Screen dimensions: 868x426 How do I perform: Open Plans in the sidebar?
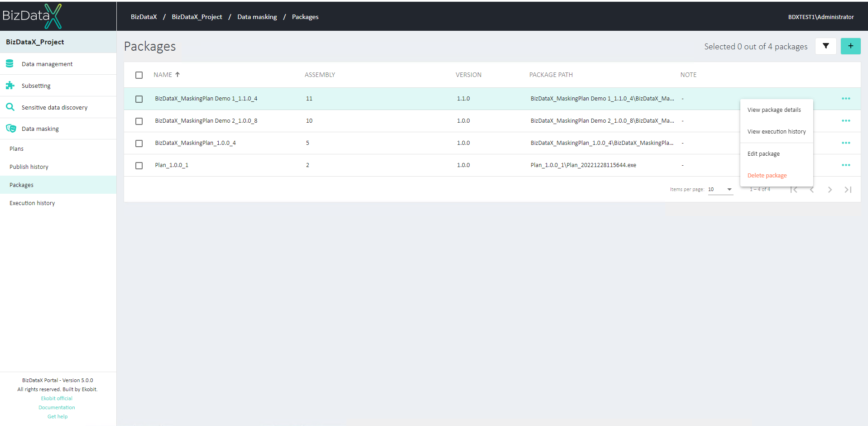pyautogui.click(x=58, y=148)
